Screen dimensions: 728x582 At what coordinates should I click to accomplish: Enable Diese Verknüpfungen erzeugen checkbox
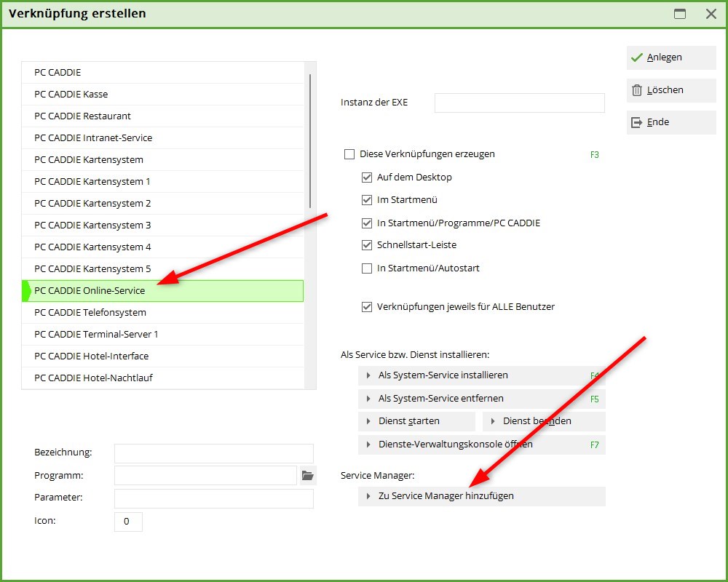(x=349, y=154)
